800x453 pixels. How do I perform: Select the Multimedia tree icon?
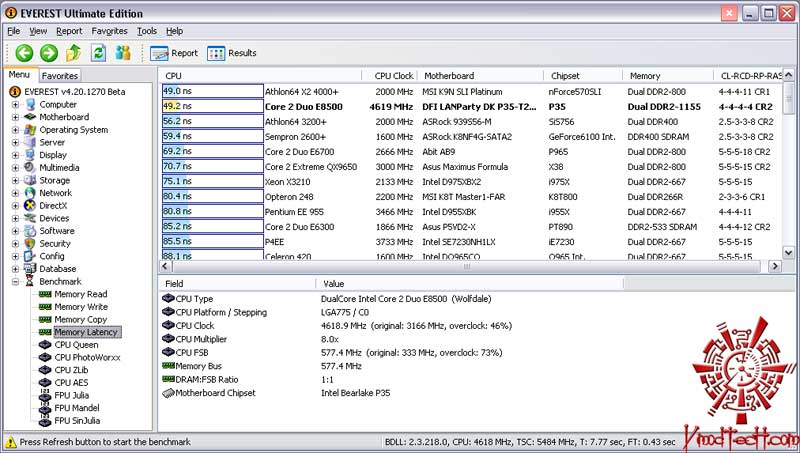tap(31, 167)
